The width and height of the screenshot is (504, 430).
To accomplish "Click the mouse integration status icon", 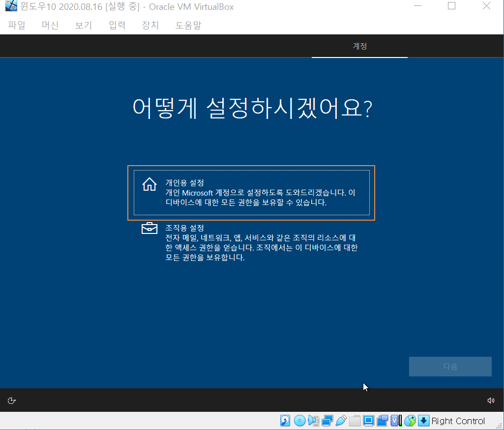I will click(410, 420).
